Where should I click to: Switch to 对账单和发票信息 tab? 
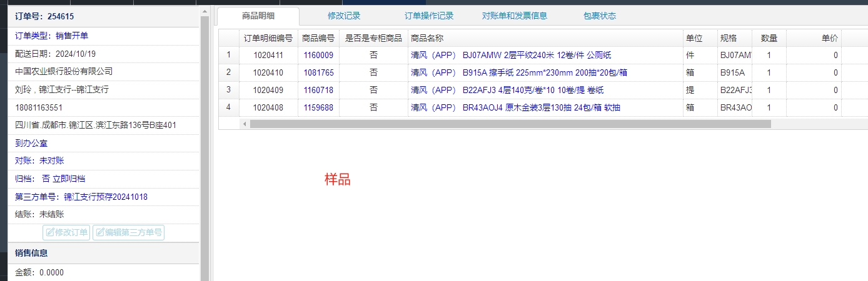pyautogui.click(x=515, y=16)
